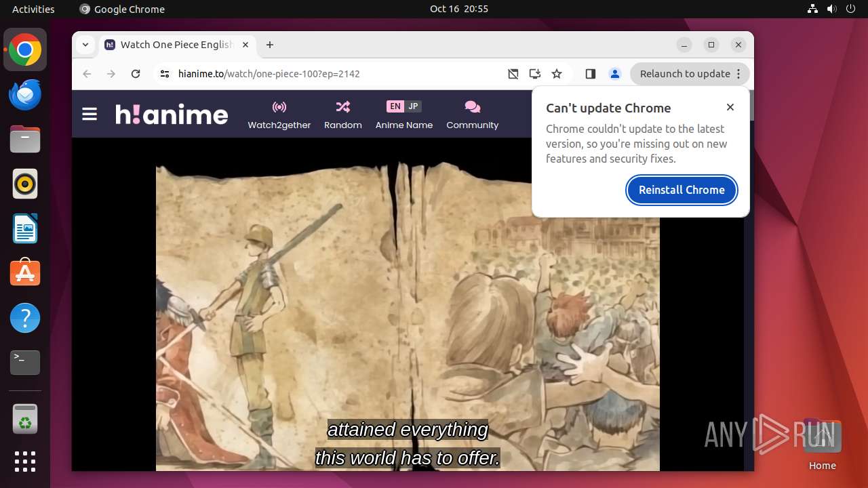
Task: Open the Google Chrome app menu in top bar
Action: pos(122,9)
